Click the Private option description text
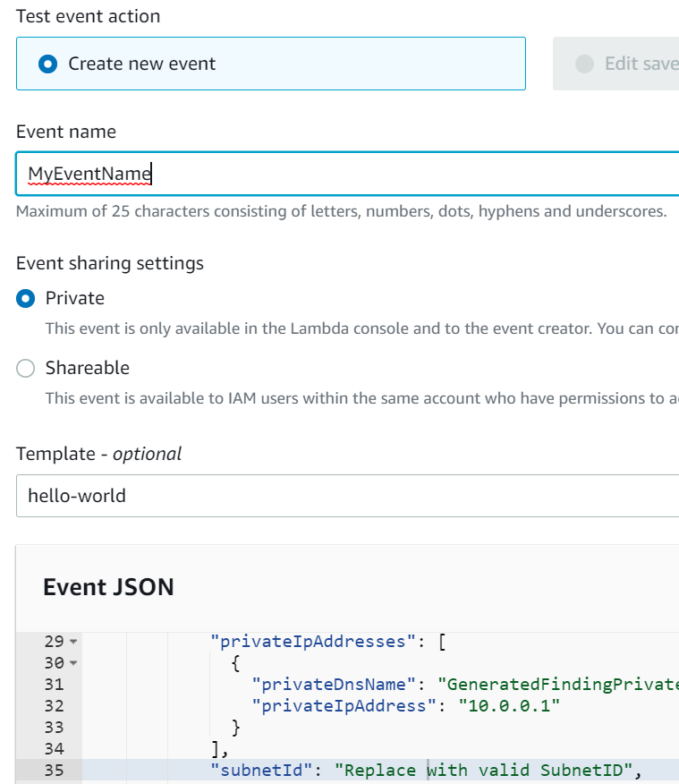Viewport: 679px width, 784px height. click(362, 328)
